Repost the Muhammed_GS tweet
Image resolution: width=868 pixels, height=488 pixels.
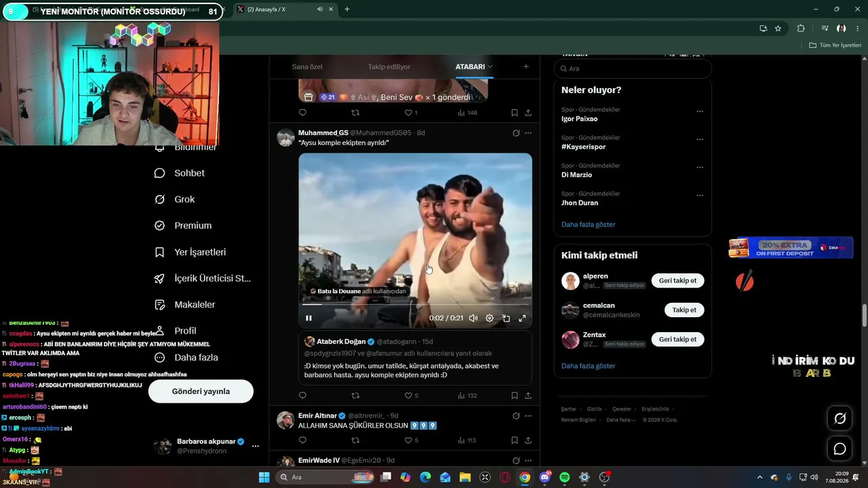tap(355, 396)
